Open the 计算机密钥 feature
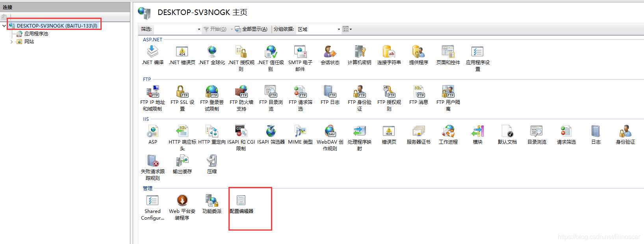This screenshot has height=244, width=644. pos(360,55)
